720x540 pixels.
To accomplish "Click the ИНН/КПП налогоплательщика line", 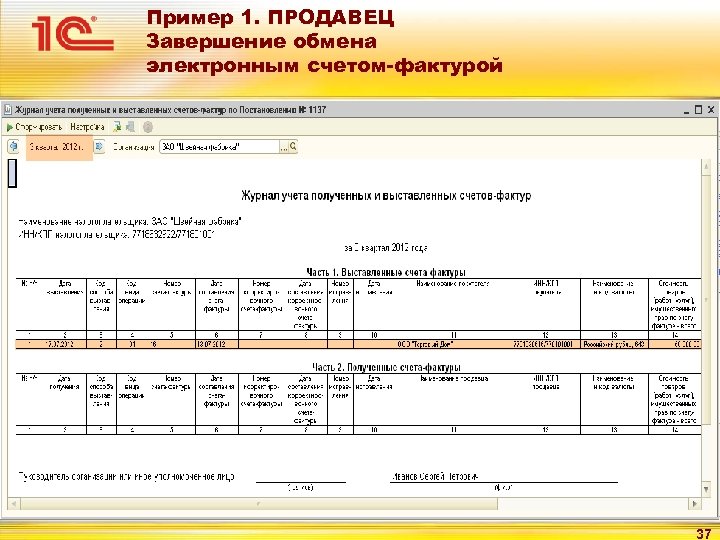I will 117,235.
